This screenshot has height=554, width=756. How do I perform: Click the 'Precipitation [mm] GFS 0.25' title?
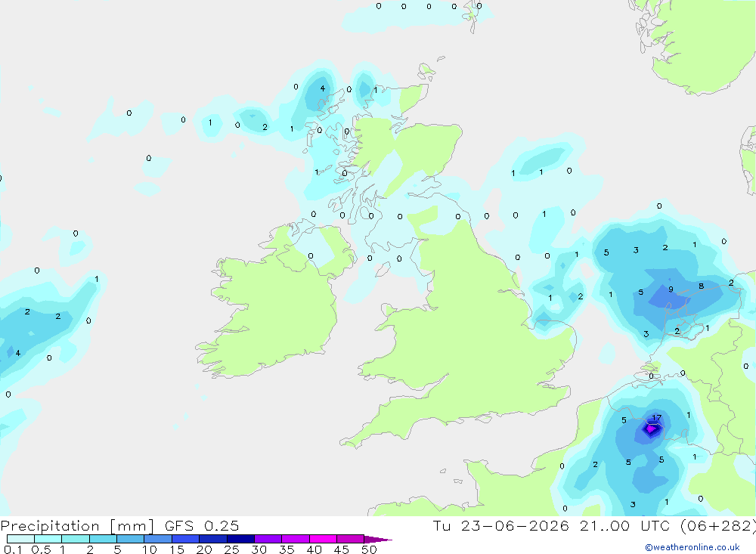[x=119, y=525]
